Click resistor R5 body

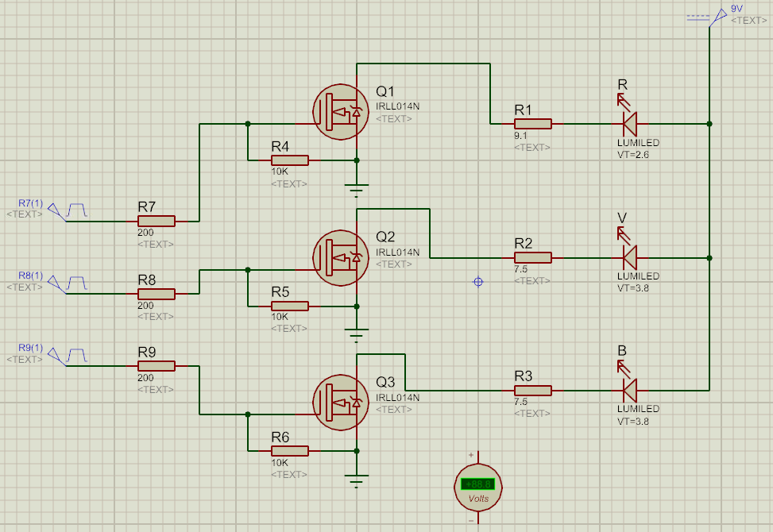[x=290, y=306]
